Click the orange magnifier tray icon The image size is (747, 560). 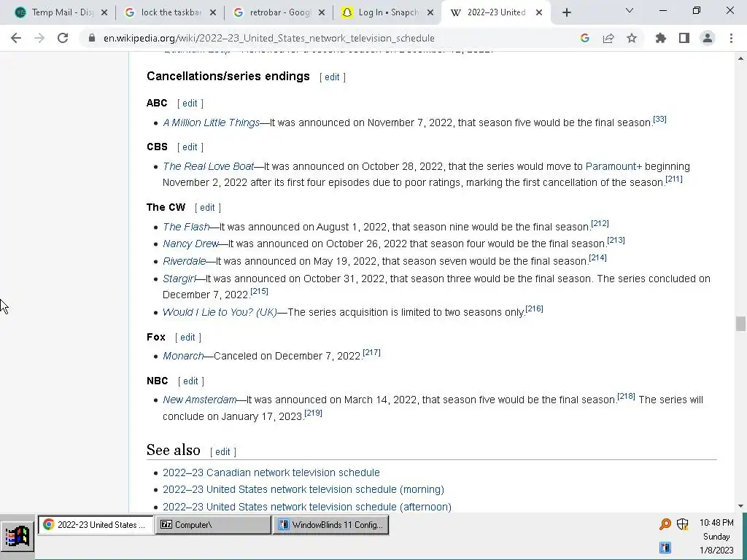click(x=665, y=524)
